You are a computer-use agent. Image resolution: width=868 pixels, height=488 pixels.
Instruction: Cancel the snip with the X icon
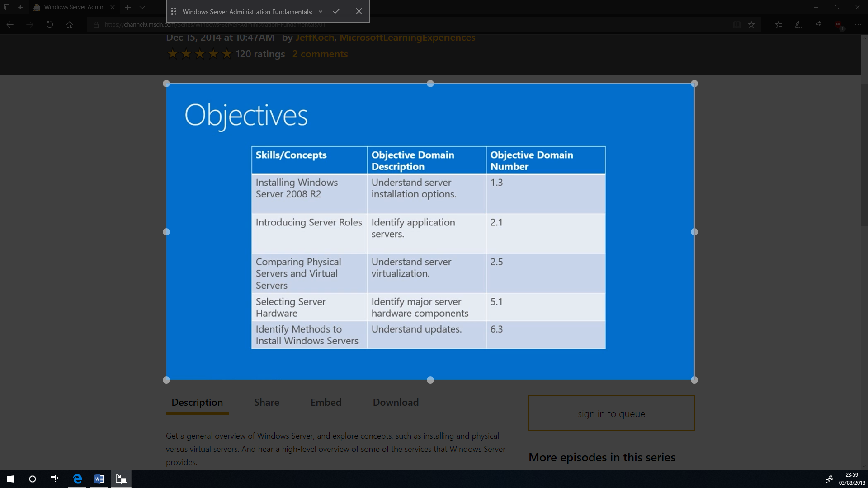359,11
